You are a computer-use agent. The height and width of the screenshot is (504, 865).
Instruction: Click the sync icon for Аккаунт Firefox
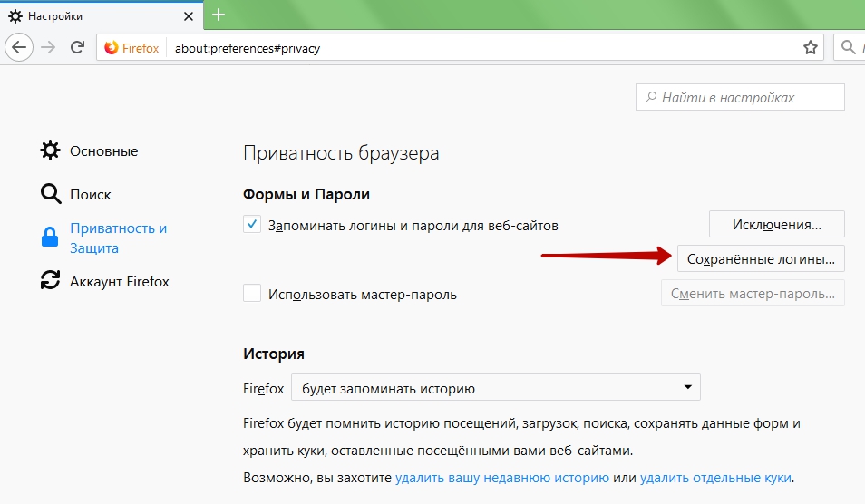(51, 281)
